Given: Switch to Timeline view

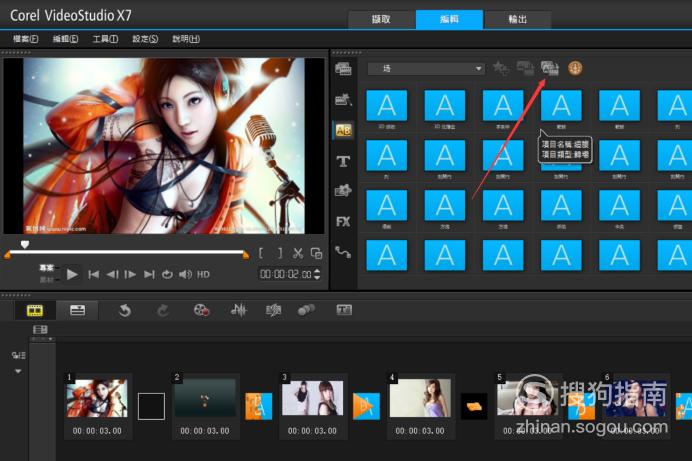Looking at the screenshot, I should [77, 311].
